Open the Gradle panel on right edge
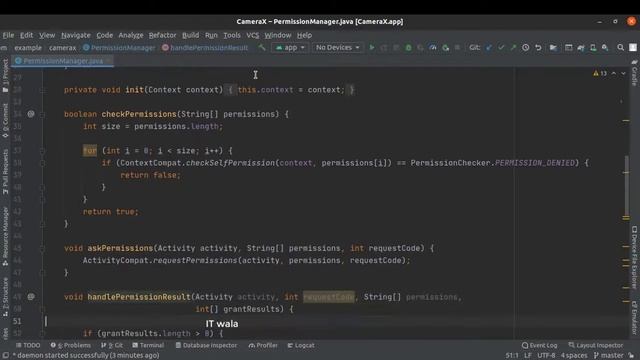Viewport: 640px width, 360px height. [x=634, y=73]
